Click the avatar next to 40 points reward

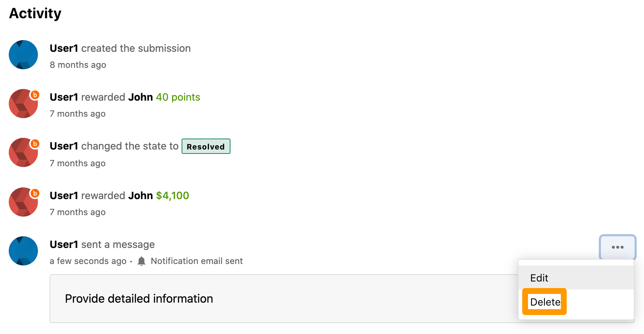tap(23, 104)
